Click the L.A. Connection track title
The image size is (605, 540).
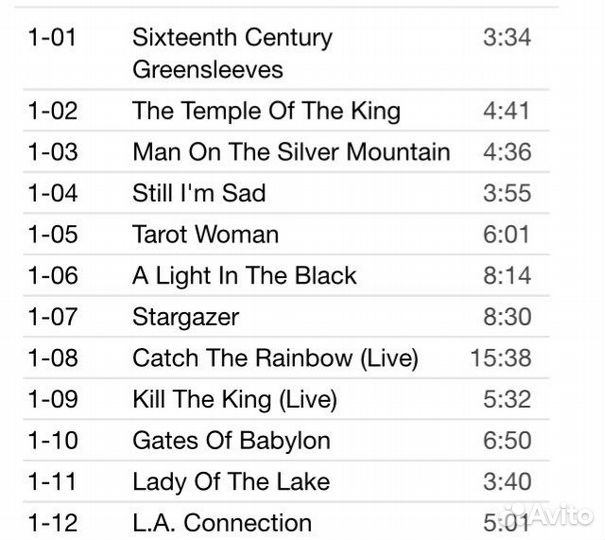point(222,523)
